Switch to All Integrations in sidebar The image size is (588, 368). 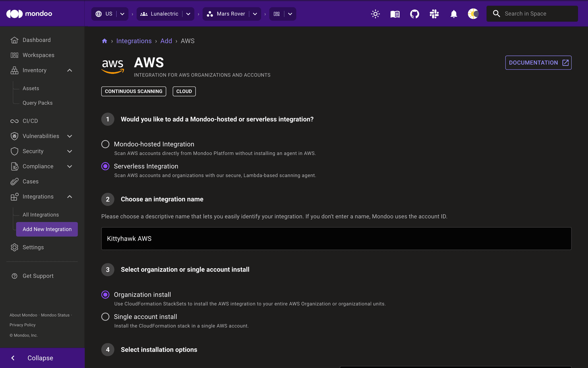[x=40, y=214]
